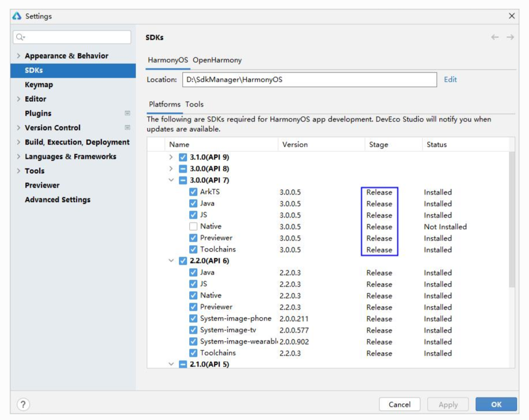The height and width of the screenshot is (420, 529).
Task: Expand Version Control settings group
Action: [18, 128]
